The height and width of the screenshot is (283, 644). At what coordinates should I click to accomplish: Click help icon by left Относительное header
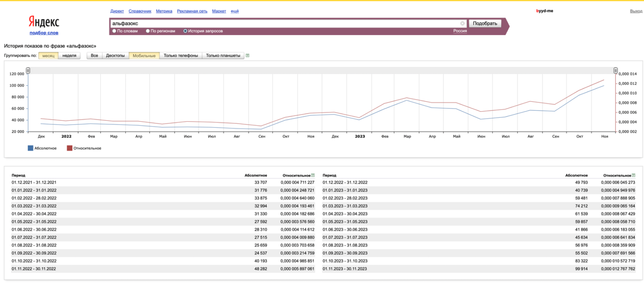(x=313, y=175)
